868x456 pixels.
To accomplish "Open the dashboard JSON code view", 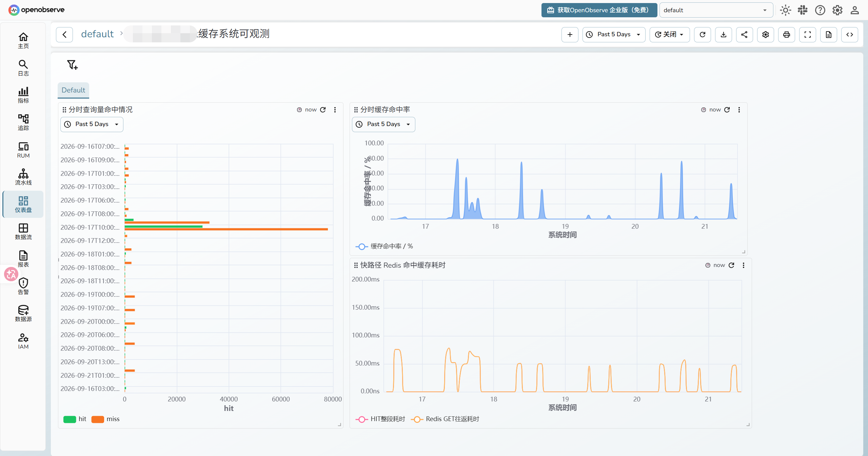I will tap(850, 35).
